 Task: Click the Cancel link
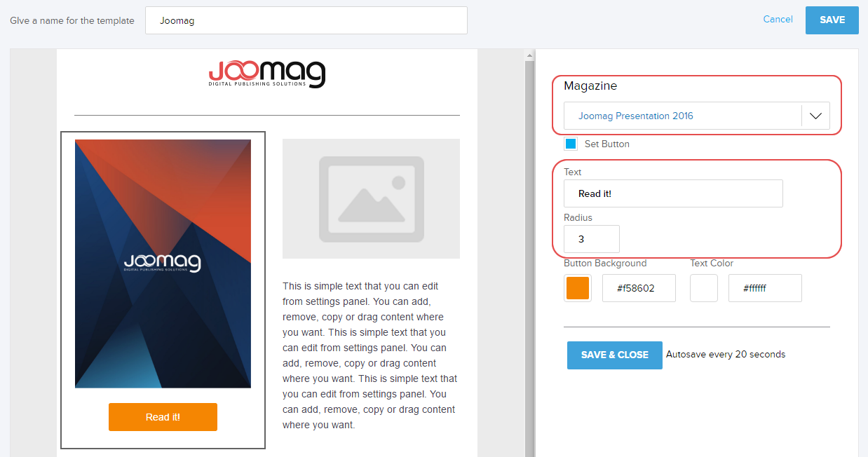778,20
